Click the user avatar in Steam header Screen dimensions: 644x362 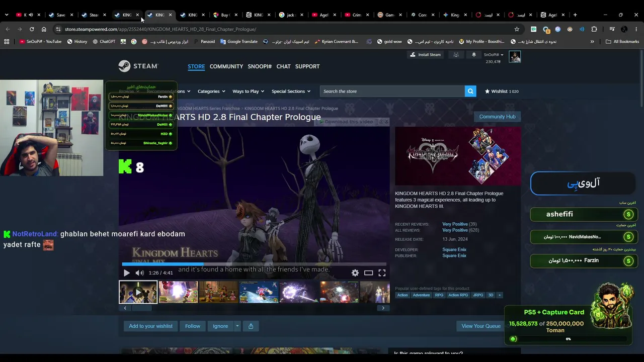515,56
